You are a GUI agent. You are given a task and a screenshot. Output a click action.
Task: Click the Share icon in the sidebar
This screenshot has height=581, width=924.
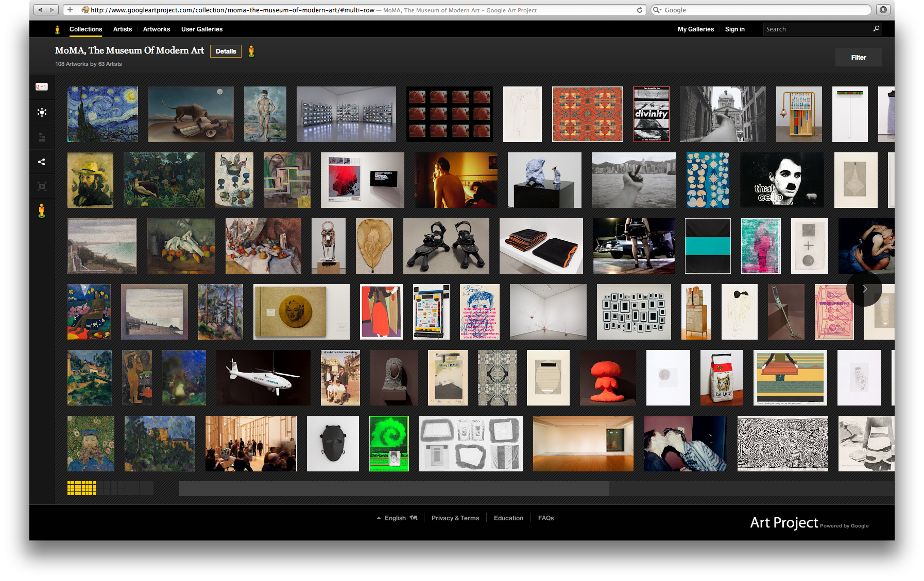point(42,162)
